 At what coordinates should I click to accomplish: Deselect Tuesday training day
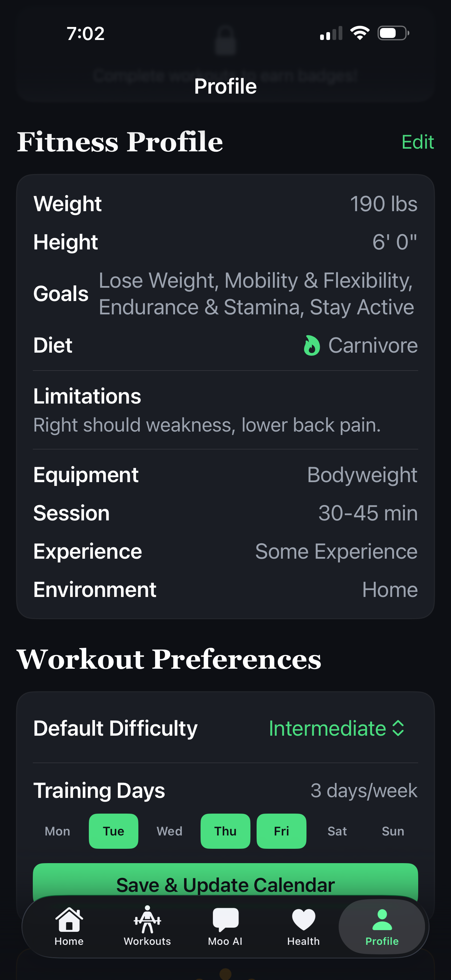[113, 831]
